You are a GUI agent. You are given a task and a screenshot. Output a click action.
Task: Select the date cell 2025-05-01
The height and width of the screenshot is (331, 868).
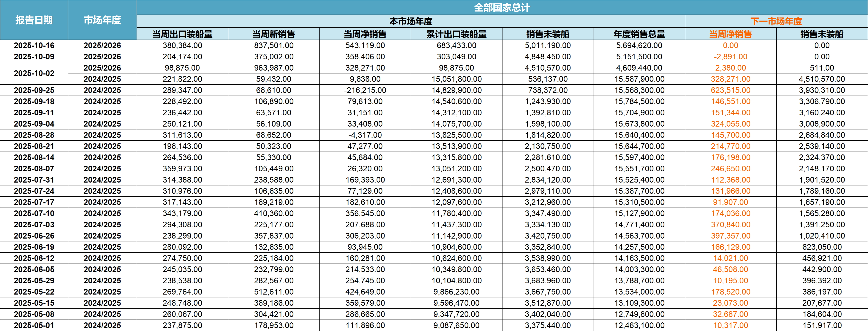tap(34, 325)
